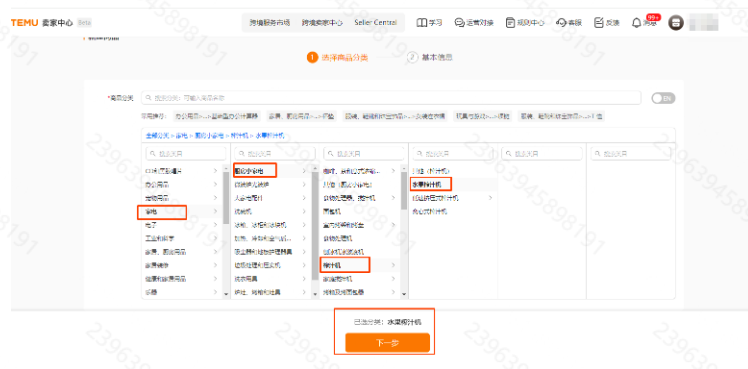The width and height of the screenshot is (748, 369).
Task: Select 水果榨汁机 in the fourth column
Action: (x=453, y=184)
